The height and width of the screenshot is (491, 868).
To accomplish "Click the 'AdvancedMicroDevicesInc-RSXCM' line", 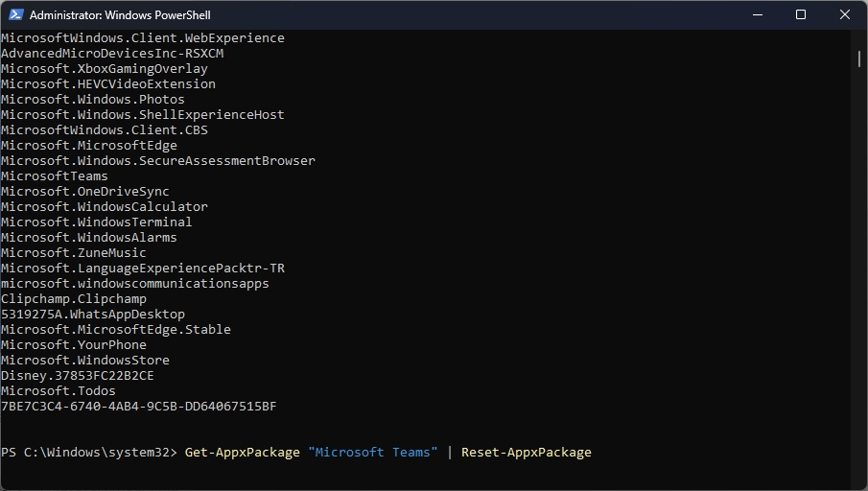I will click(x=112, y=54).
